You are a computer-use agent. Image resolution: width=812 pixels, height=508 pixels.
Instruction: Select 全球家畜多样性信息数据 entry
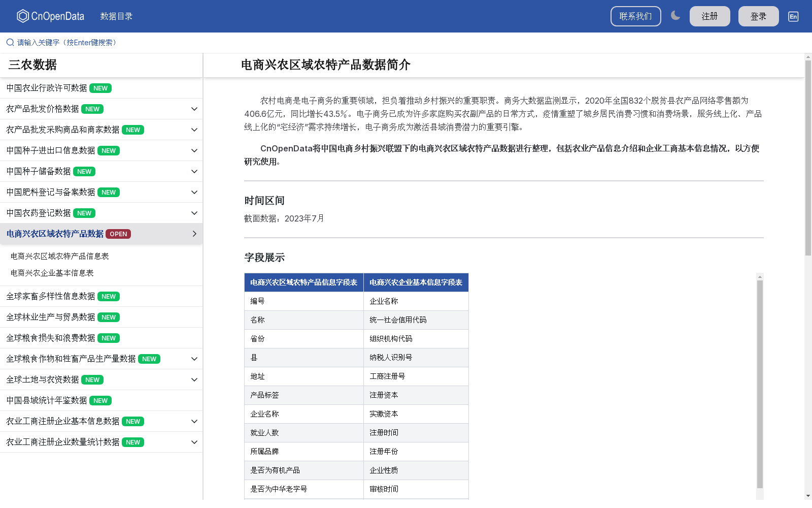(101, 296)
